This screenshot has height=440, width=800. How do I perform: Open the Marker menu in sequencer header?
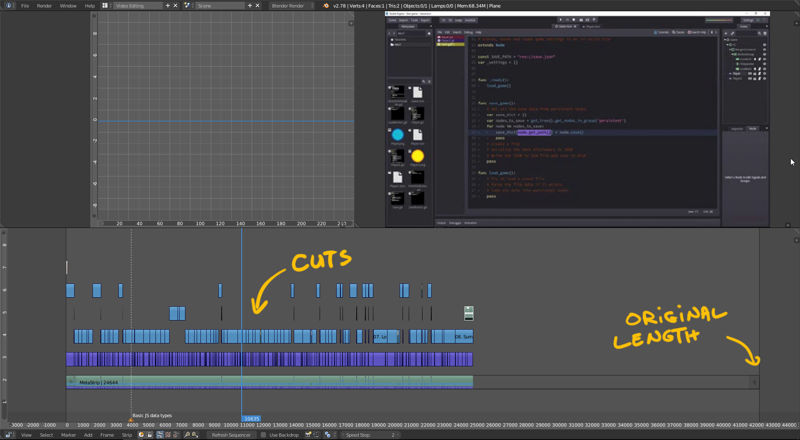[x=68, y=435]
